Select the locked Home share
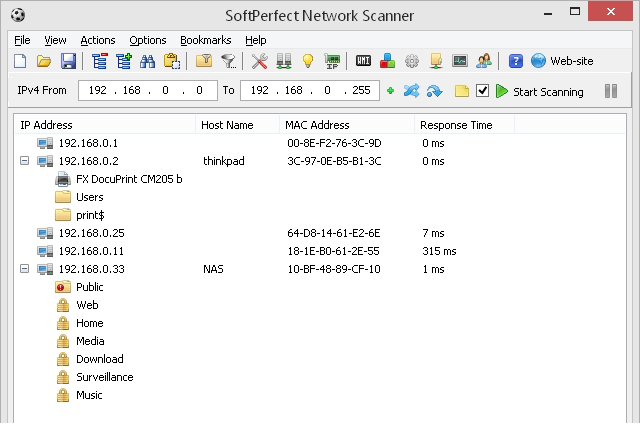 pos(79,323)
